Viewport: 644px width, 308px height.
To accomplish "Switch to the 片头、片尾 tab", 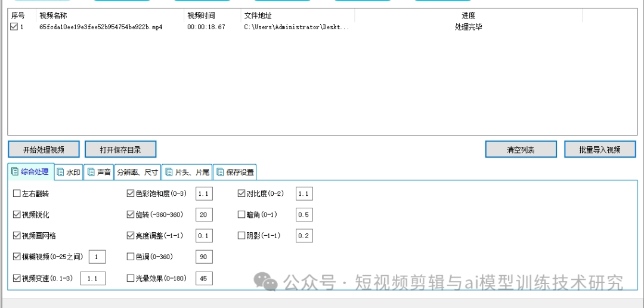I will point(187,172).
